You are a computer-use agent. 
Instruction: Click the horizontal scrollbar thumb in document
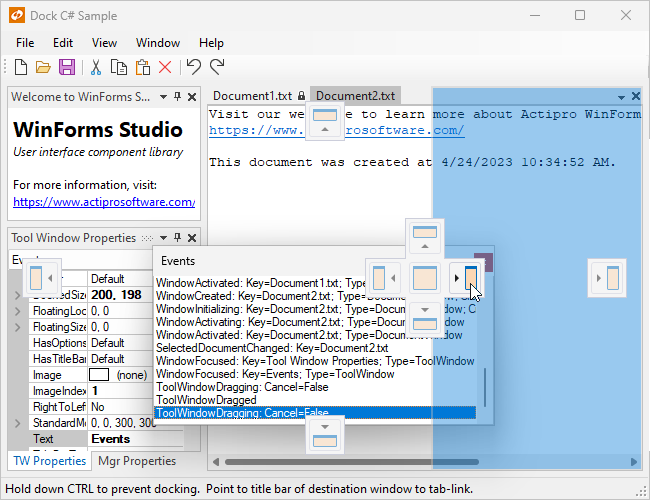[352, 461]
